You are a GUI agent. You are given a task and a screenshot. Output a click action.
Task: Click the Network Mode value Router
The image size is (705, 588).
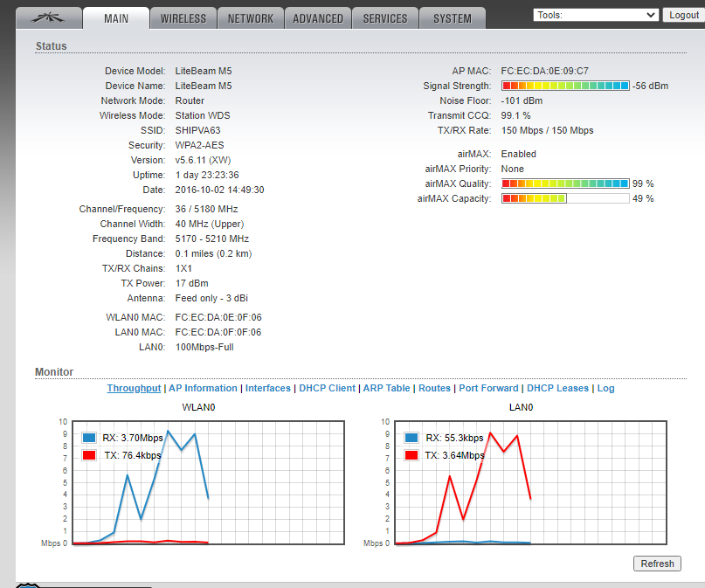pyautogui.click(x=190, y=100)
